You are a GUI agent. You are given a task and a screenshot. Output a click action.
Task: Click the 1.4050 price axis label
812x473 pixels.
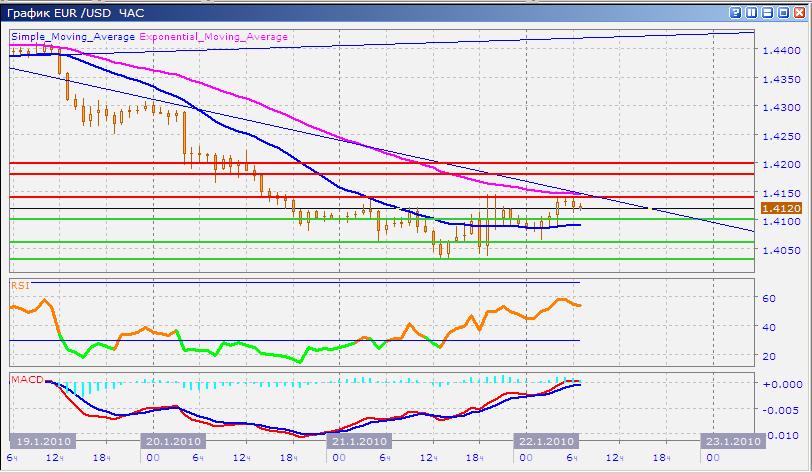779,249
